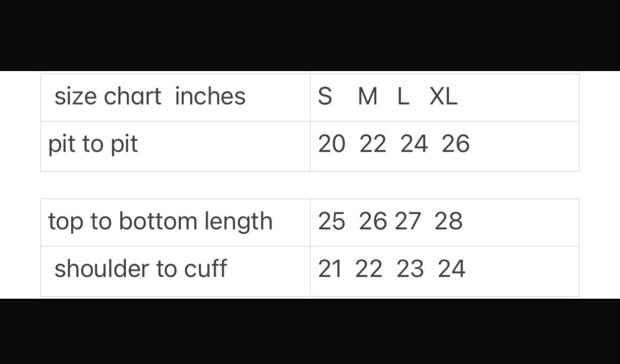620x364 pixels.
Task: Click the "size chart inches" header cell
Action: (149, 96)
